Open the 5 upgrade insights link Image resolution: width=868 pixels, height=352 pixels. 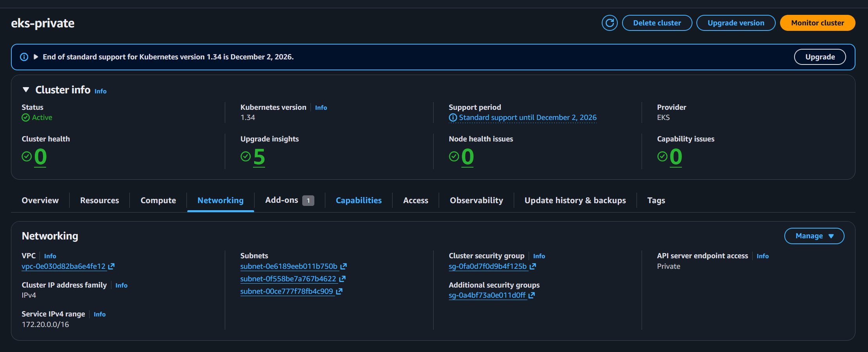(x=259, y=157)
